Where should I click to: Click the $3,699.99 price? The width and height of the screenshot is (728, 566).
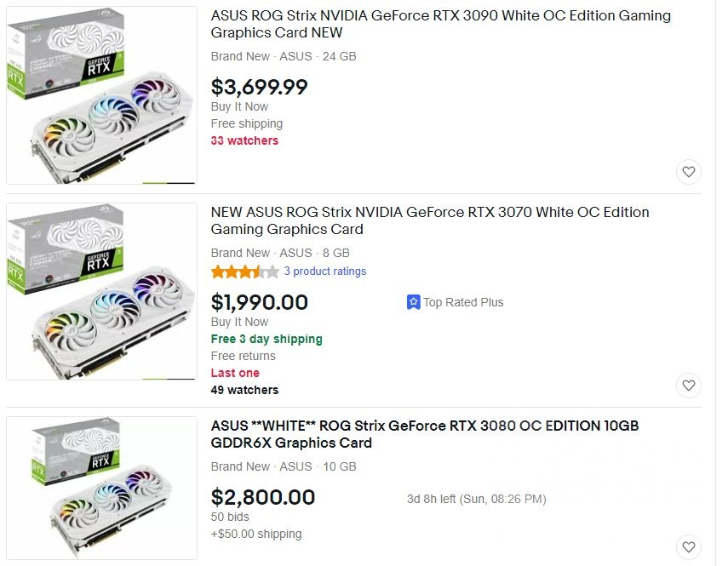pyautogui.click(x=260, y=87)
